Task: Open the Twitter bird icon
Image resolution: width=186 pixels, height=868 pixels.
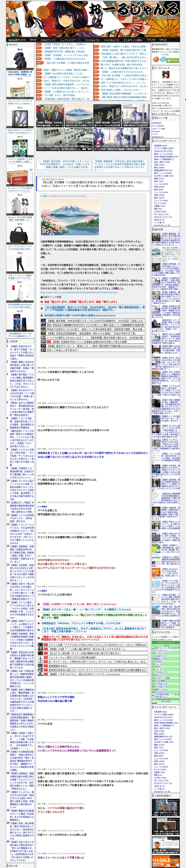Action: 163,60
